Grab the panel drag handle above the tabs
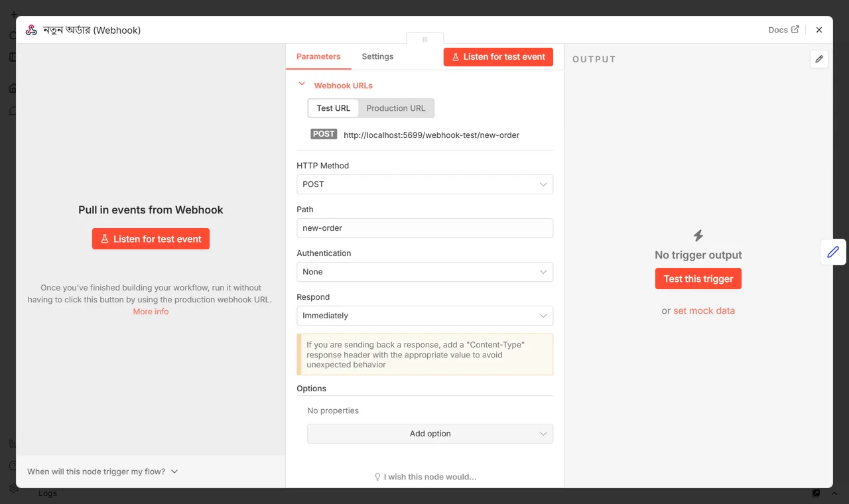 tap(425, 39)
